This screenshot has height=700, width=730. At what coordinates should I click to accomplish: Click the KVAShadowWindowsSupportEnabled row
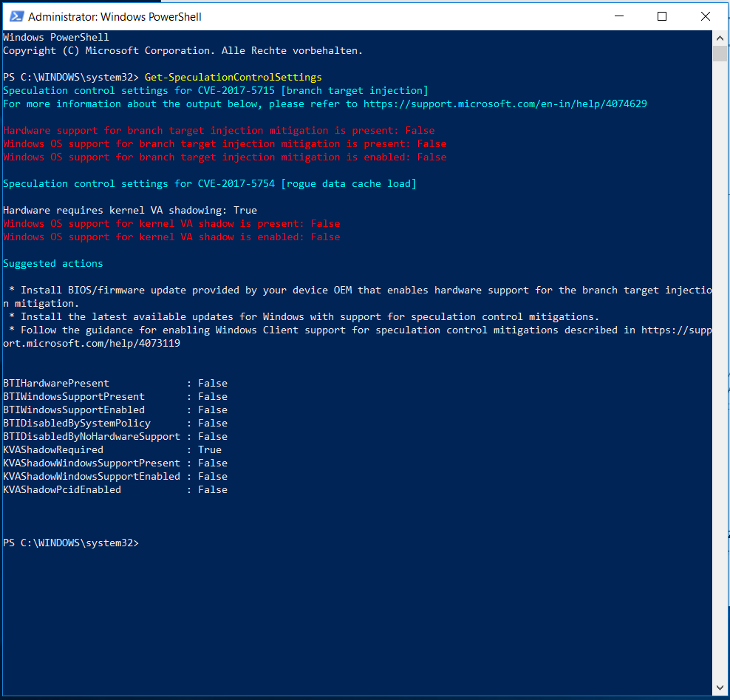(x=115, y=477)
